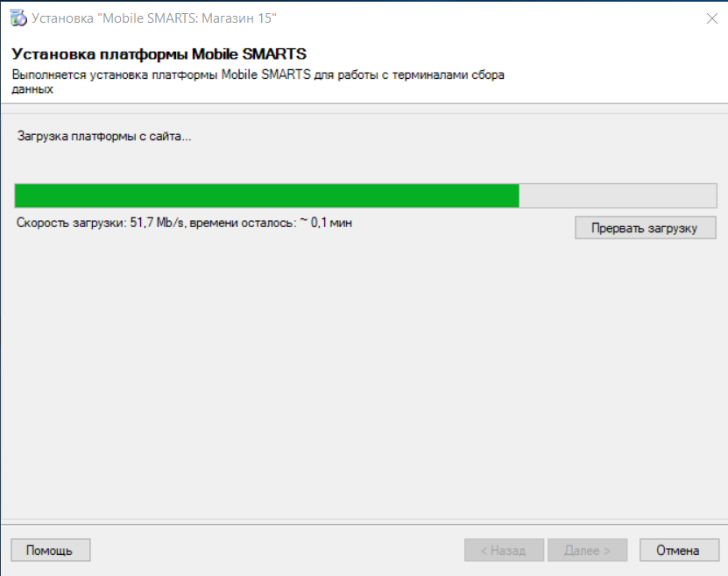Click the remaining time "~ 0,1 мин" text
Viewport: 728px width, 576px height.
325,224
